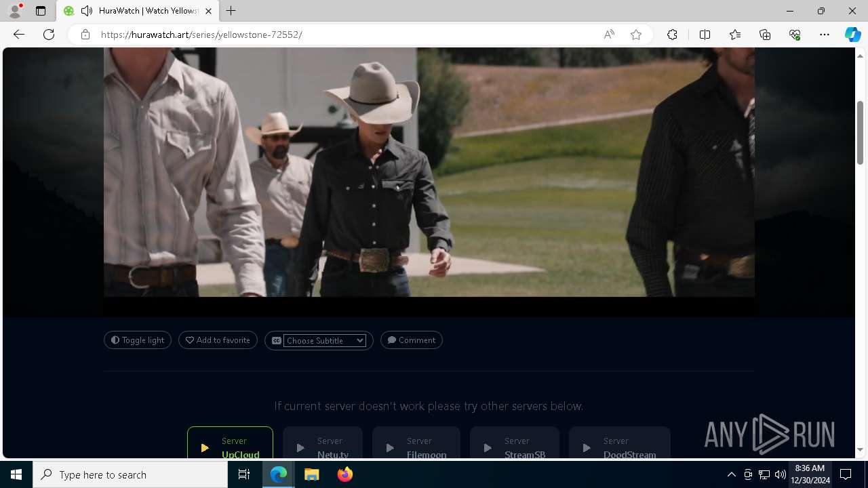Reload the page with the refresh icon
Image resolution: width=868 pixels, height=488 pixels.
click(x=49, y=35)
